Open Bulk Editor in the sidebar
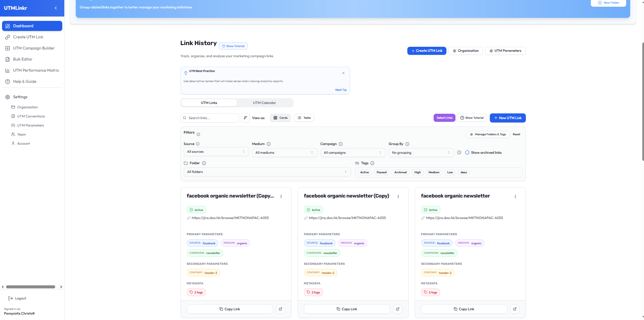Viewport: 644px width, 320px height. tap(32, 59)
